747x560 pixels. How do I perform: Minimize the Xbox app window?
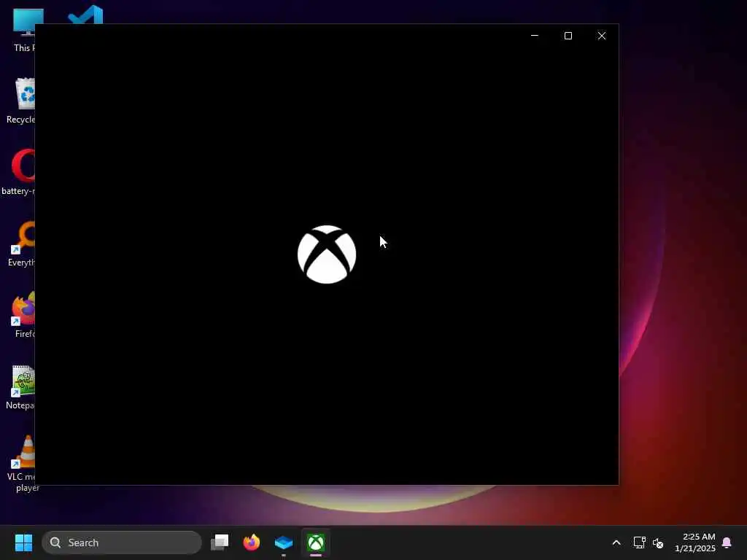pyautogui.click(x=535, y=36)
